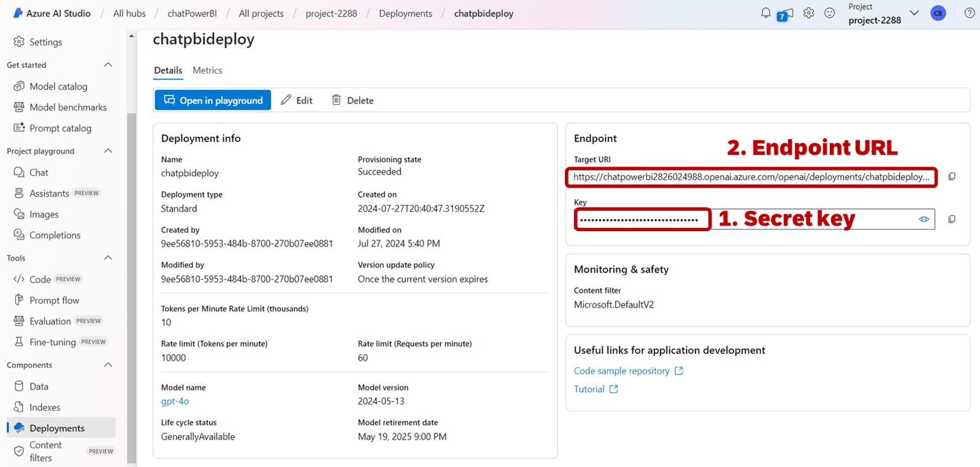Click the Model benchmarks scale icon

[x=19, y=107]
